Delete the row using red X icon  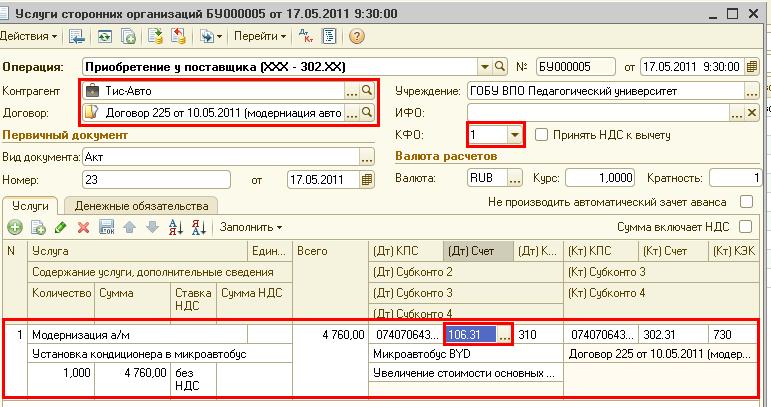(84, 227)
